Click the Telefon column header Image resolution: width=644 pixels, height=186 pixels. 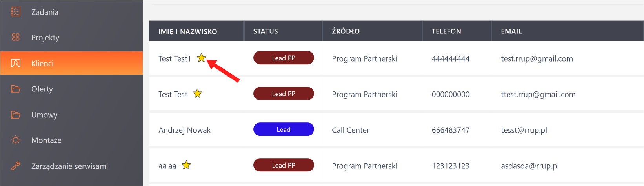pyautogui.click(x=446, y=31)
